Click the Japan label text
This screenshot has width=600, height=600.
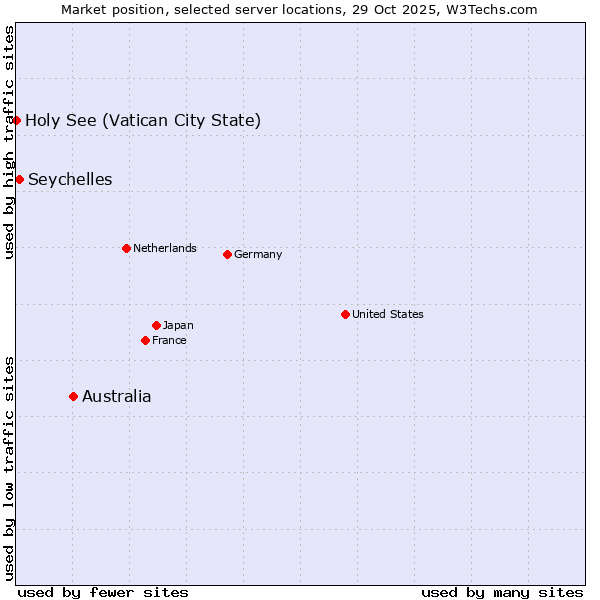click(x=178, y=325)
